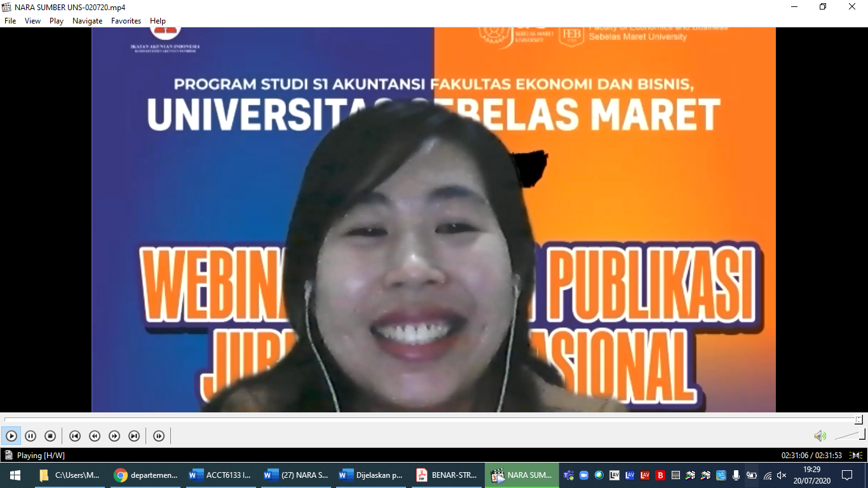Open the Windows Start menu
Screen dimensions: 868x488
point(15,475)
